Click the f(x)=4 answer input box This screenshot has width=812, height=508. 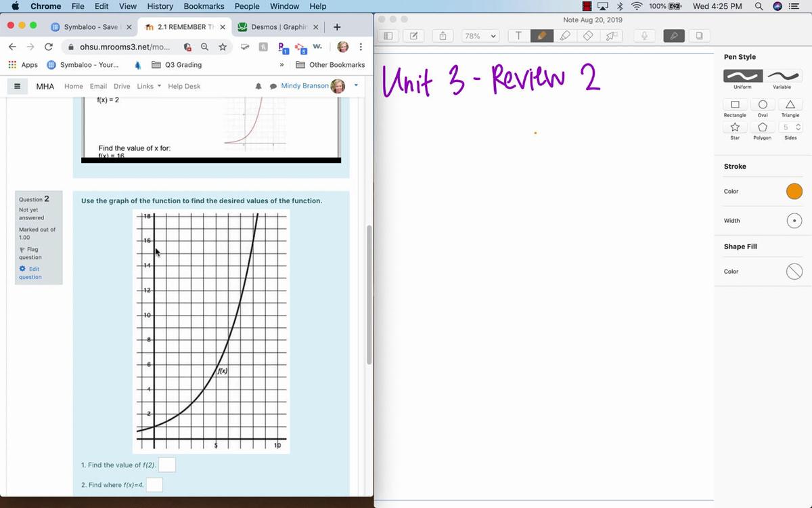154,485
